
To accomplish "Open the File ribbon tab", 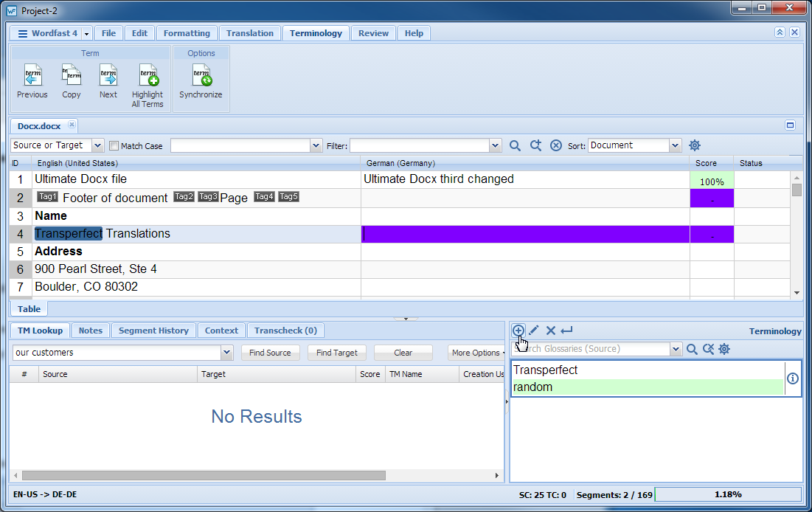I will tap(108, 33).
